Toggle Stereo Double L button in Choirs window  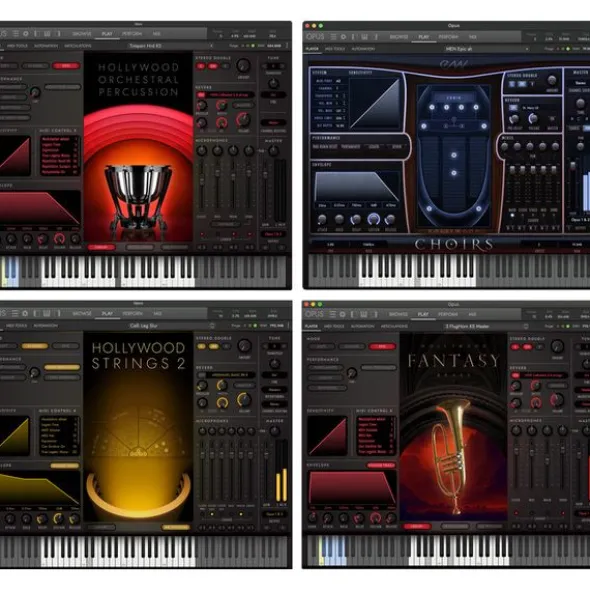click(x=512, y=84)
